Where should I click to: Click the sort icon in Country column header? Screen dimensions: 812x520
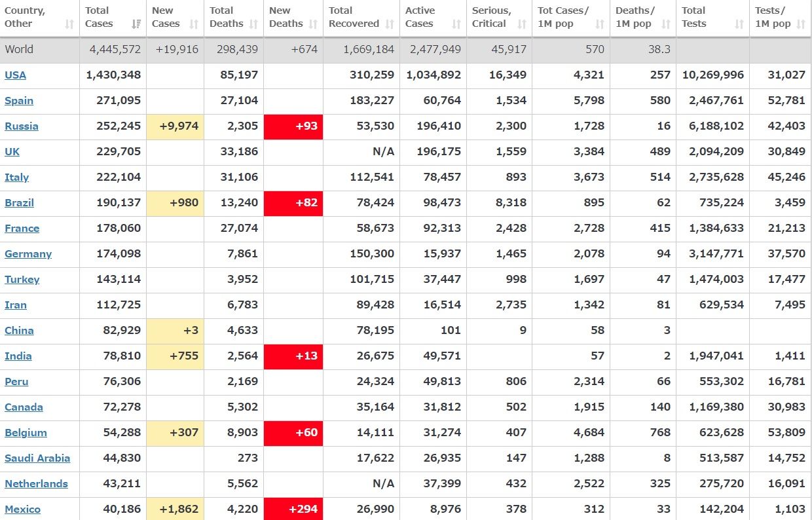[69, 24]
